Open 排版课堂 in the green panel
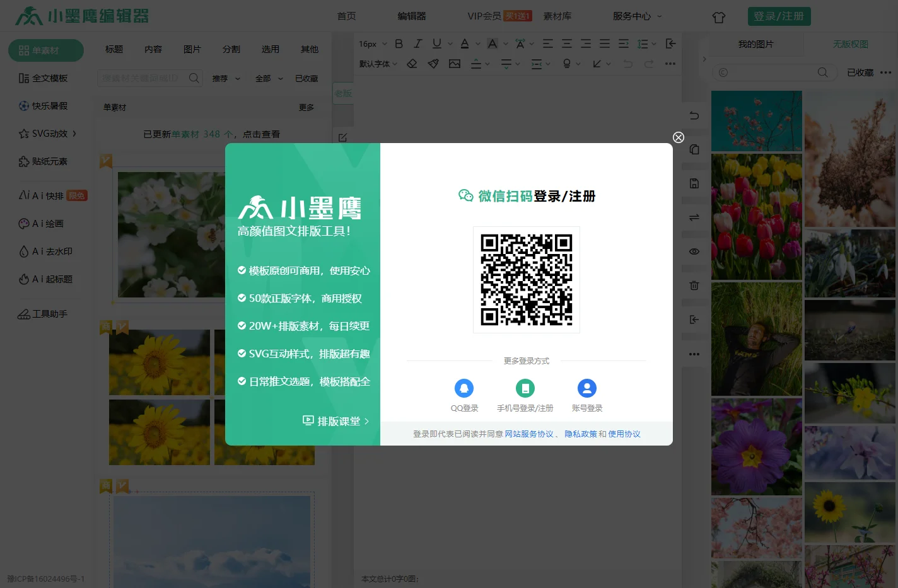The image size is (898, 588). click(336, 421)
